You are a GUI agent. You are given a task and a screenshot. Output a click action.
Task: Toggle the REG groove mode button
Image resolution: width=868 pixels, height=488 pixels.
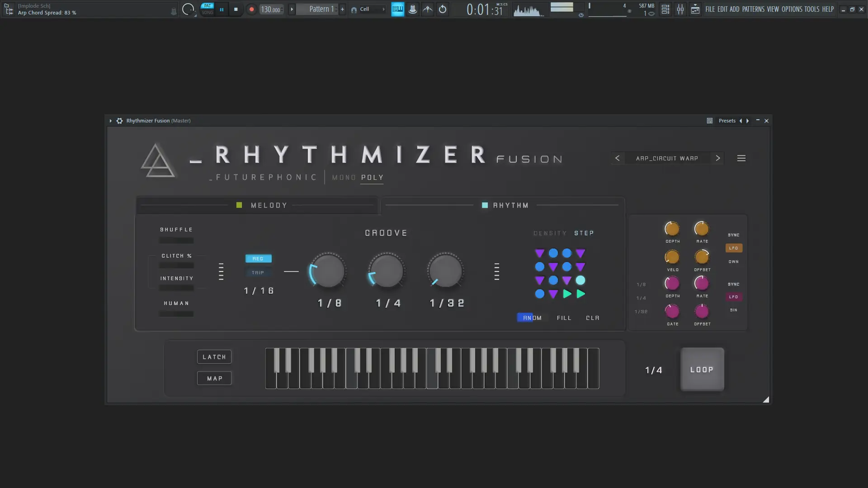(x=258, y=258)
